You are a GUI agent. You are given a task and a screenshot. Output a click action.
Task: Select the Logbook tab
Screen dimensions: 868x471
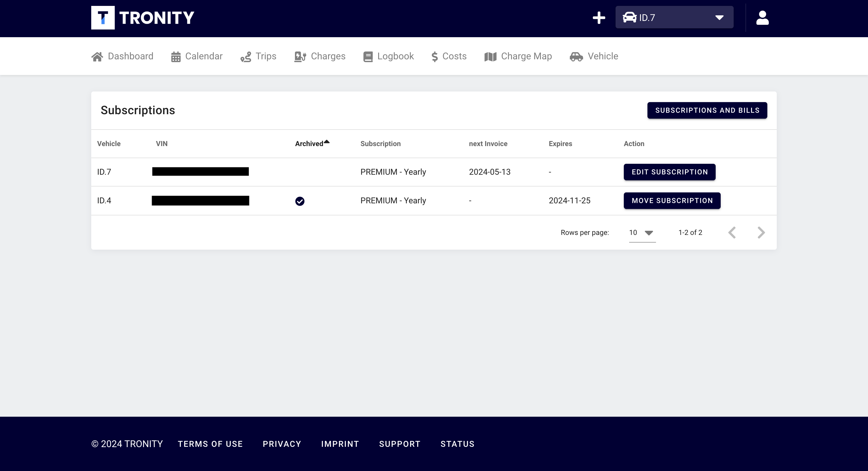389,56
